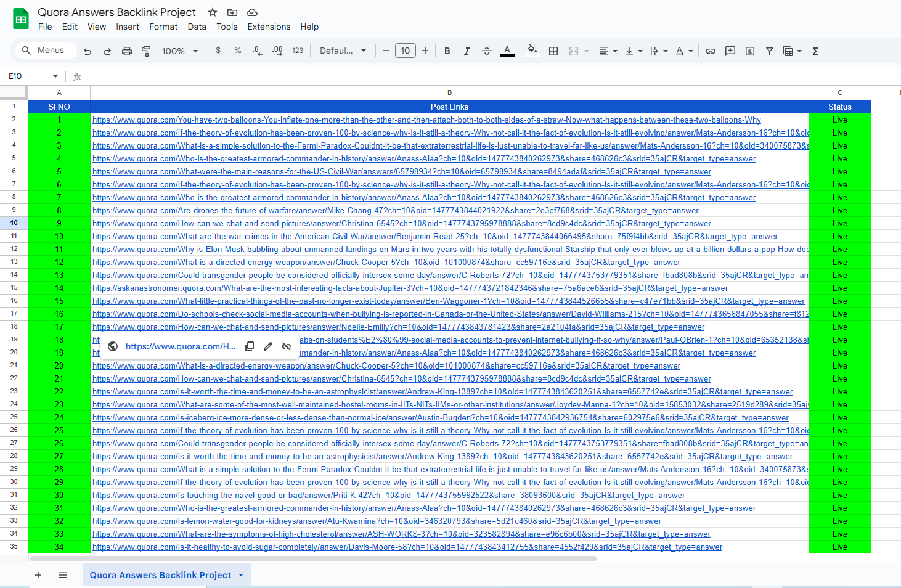Expand the name box dropdown arrow
This screenshot has height=588, width=901.
pos(55,76)
